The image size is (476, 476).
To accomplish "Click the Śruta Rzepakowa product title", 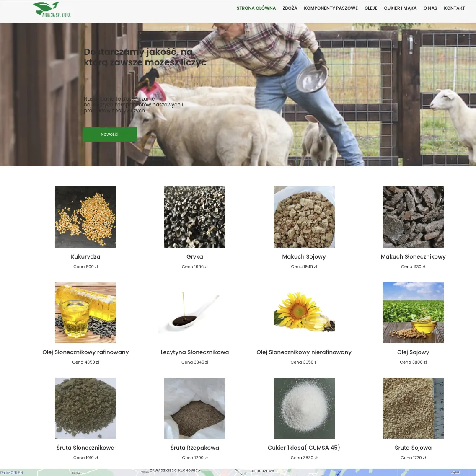I will [195, 448].
